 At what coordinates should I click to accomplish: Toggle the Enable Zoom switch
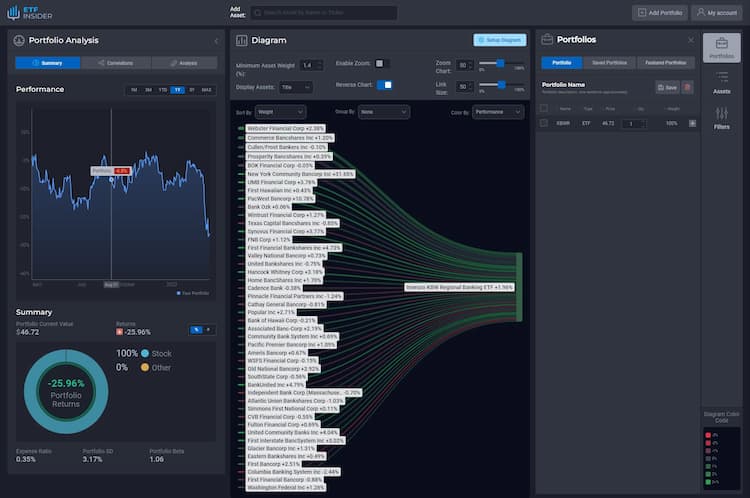point(381,63)
